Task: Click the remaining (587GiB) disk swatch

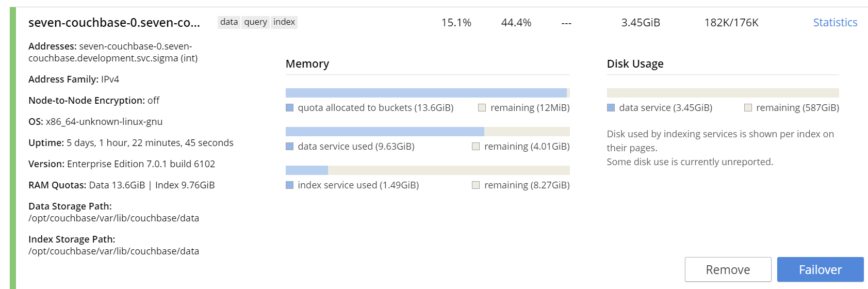Action: (748, 108)
